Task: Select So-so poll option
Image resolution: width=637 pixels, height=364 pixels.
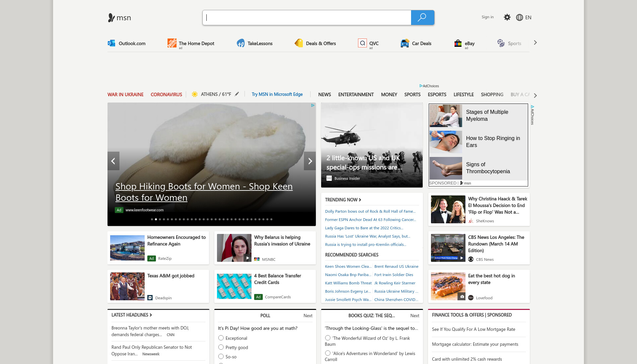Action: point(221,356)
